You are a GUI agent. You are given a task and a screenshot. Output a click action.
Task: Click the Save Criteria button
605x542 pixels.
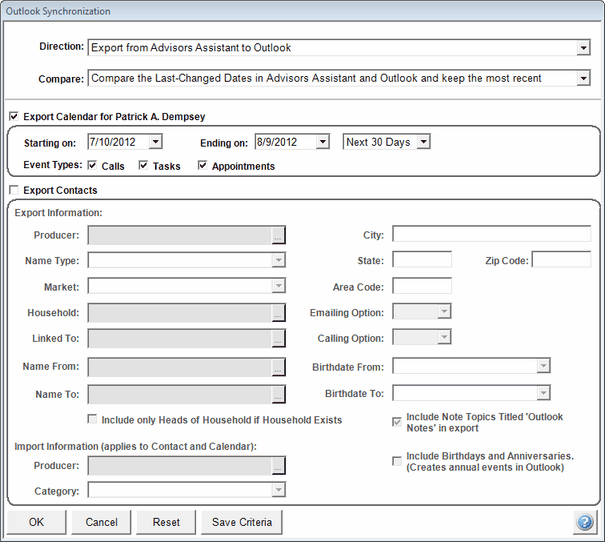[x=242, y=522]
